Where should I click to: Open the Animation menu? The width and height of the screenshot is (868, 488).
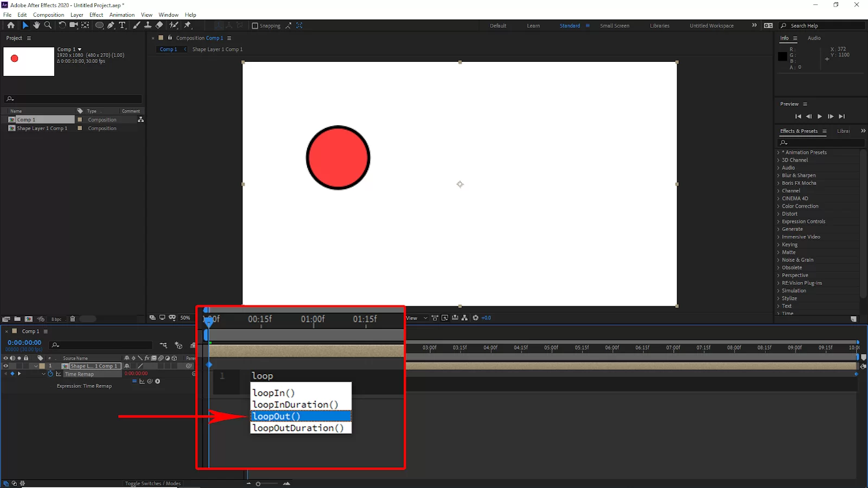coord(122,15)
